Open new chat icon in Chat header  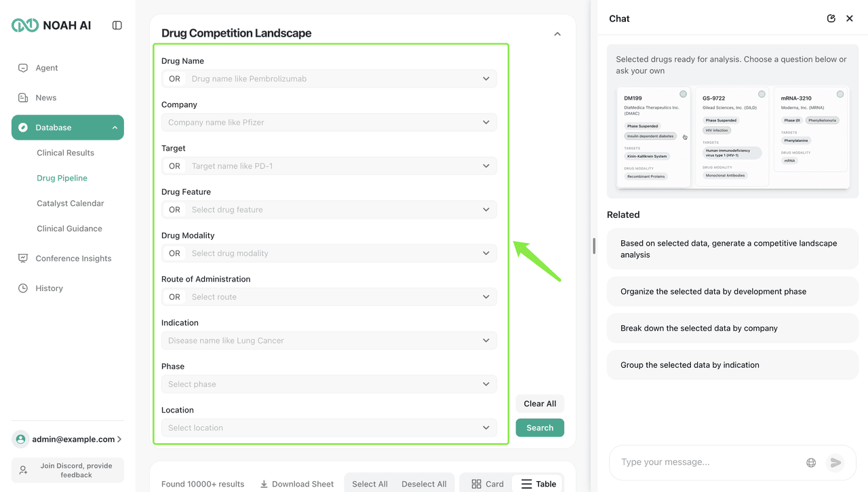(831, 18)
